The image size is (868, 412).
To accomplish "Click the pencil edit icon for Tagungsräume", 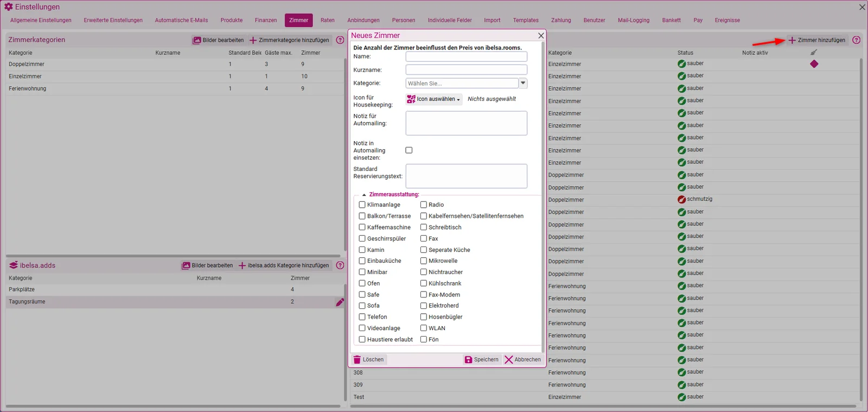I will (340, 302).
